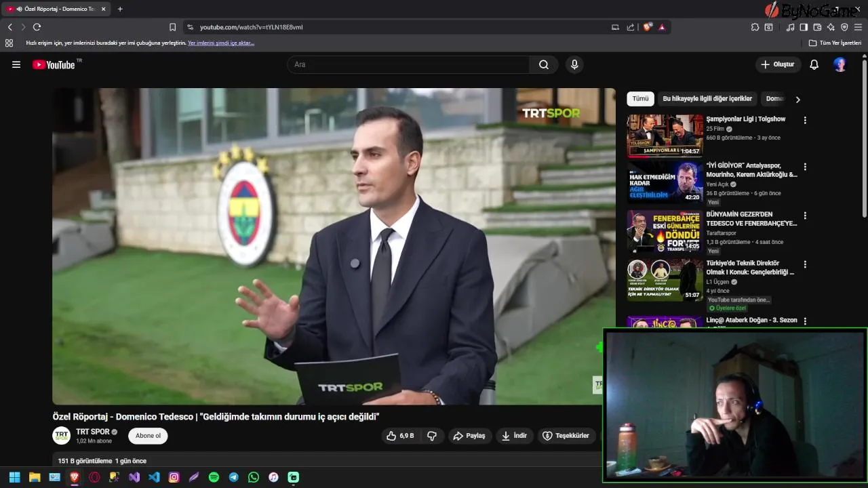Open the Brave VPN shield icon
Viewport: 868px width, 488px height.
(844, 27)
